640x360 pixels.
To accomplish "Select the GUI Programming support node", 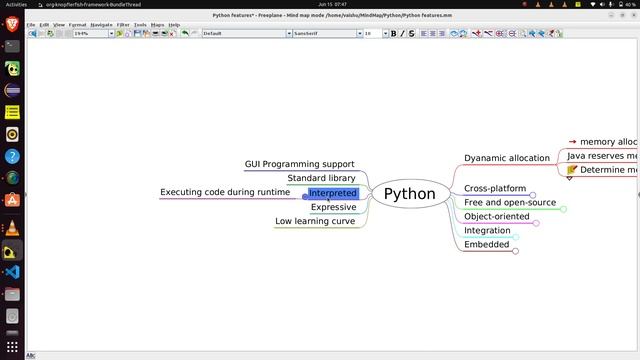I will tap(300, 164).
